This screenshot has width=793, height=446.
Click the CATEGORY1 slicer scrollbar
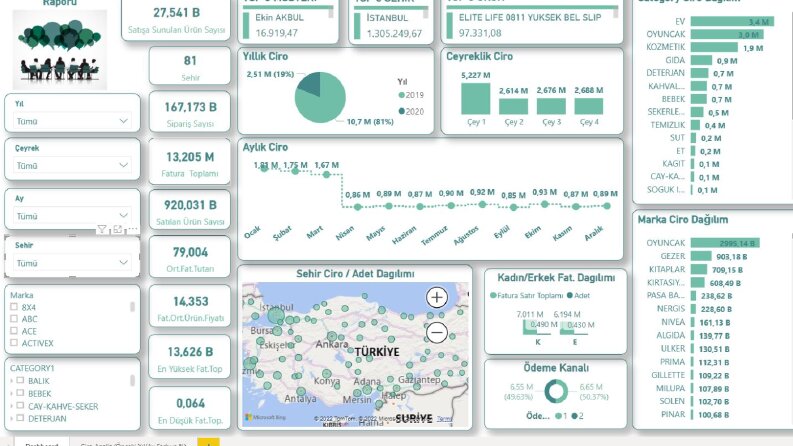click(133, 380)
